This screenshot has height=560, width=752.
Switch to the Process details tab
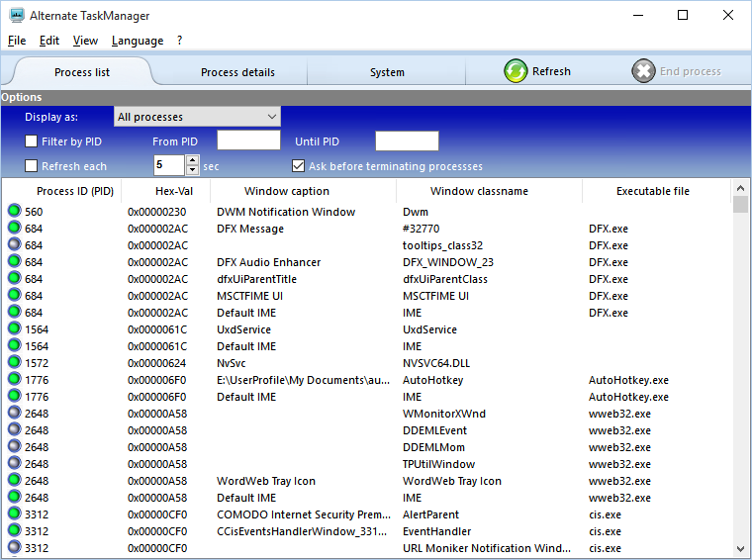point(237,72)
